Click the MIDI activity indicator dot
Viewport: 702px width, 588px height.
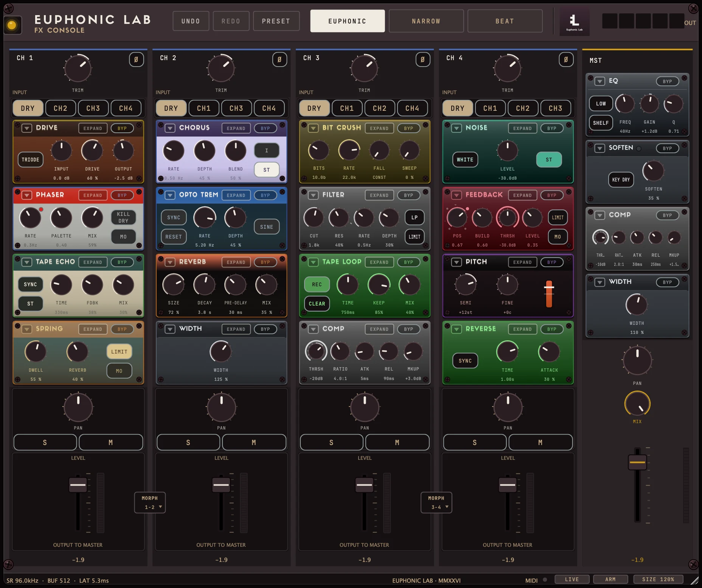tap(545, 579)
